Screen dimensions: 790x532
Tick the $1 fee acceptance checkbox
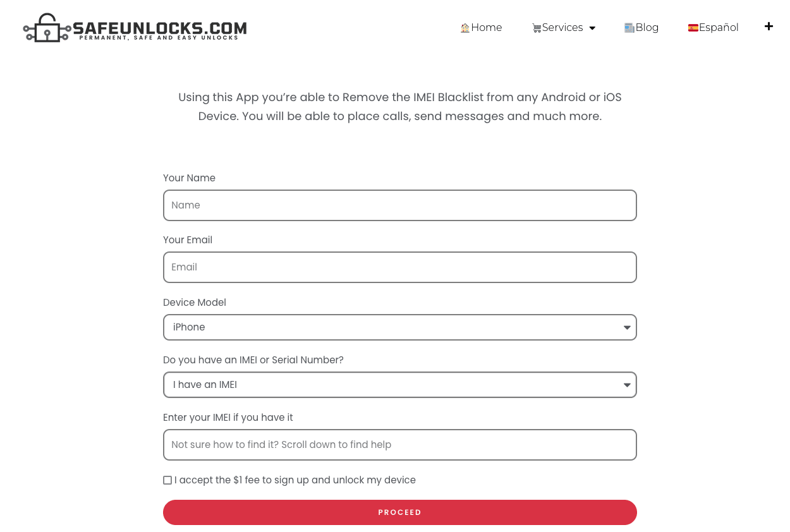coord(167,480)
